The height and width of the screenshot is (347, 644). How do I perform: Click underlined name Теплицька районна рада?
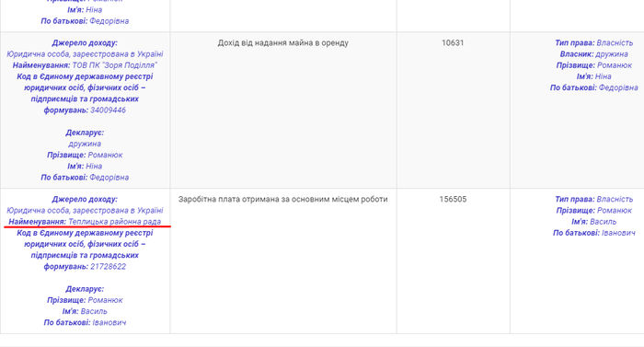click(115, 222)
